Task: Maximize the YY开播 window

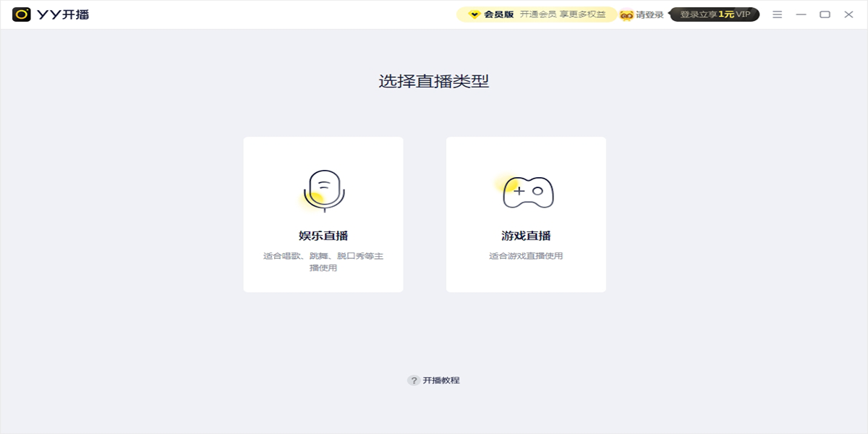Action: (825, 14)
